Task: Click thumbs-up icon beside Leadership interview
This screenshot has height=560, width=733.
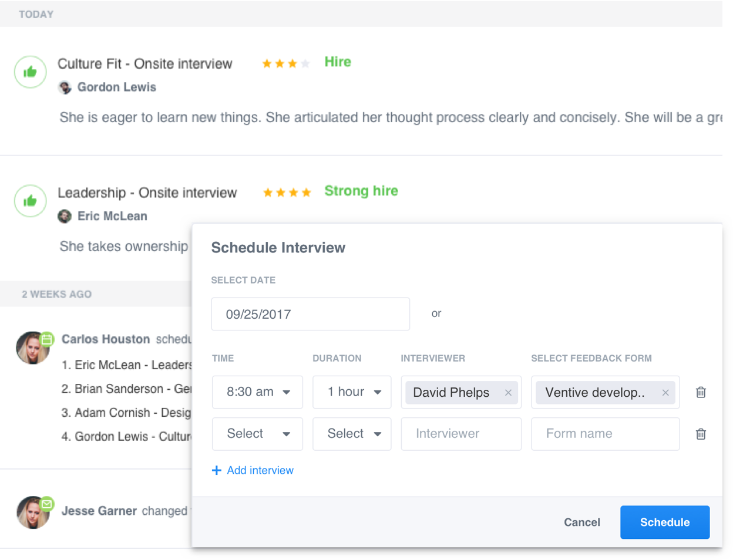Action: (x=30, y=201)
